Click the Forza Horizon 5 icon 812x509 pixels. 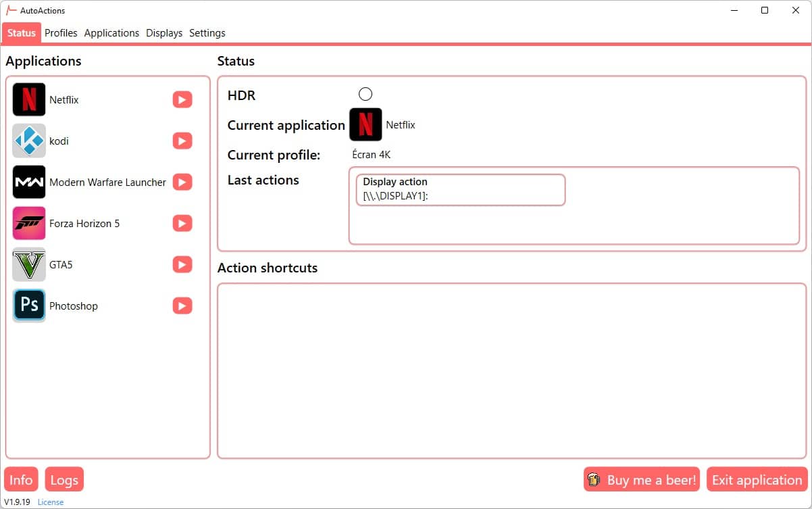coord(29,223)
